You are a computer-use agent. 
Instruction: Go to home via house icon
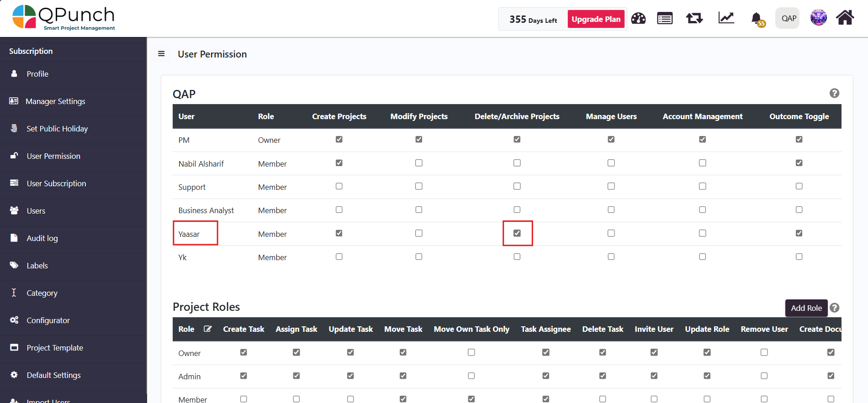point(845,18)
